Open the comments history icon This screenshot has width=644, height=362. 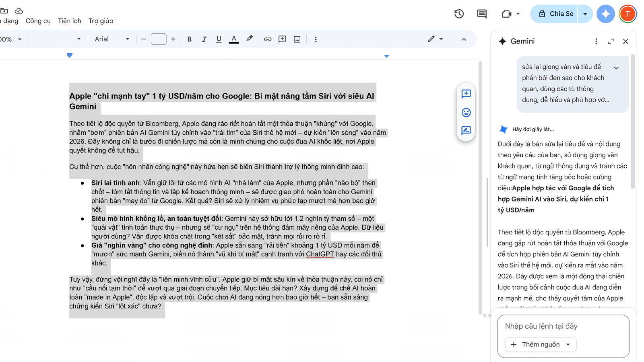pyautogui.click(x=481, y=14)
